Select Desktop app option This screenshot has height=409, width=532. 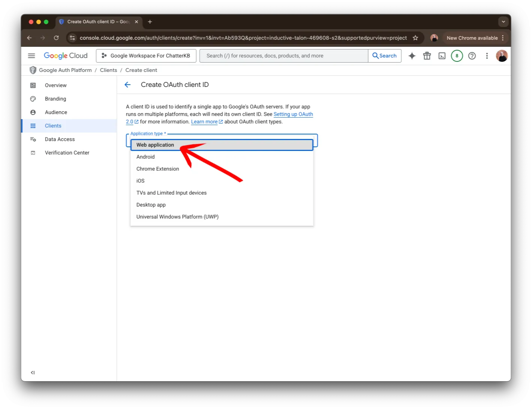click(222, 205)
